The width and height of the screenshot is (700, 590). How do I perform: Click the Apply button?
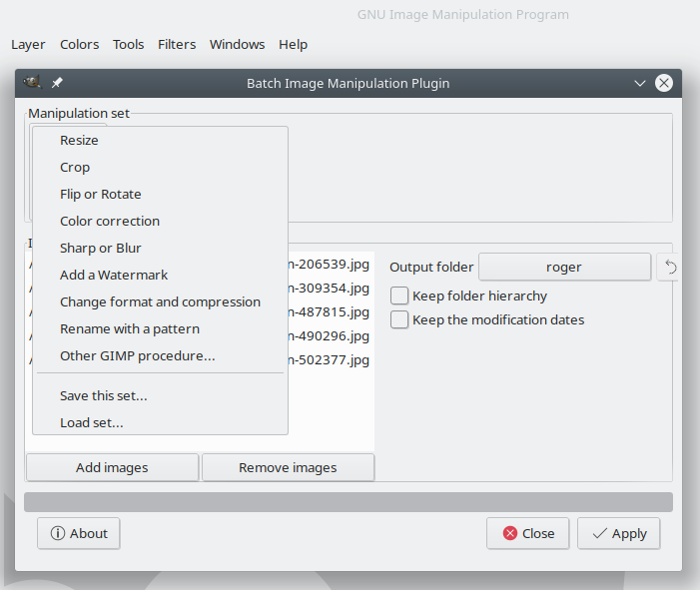coord(619,533)
